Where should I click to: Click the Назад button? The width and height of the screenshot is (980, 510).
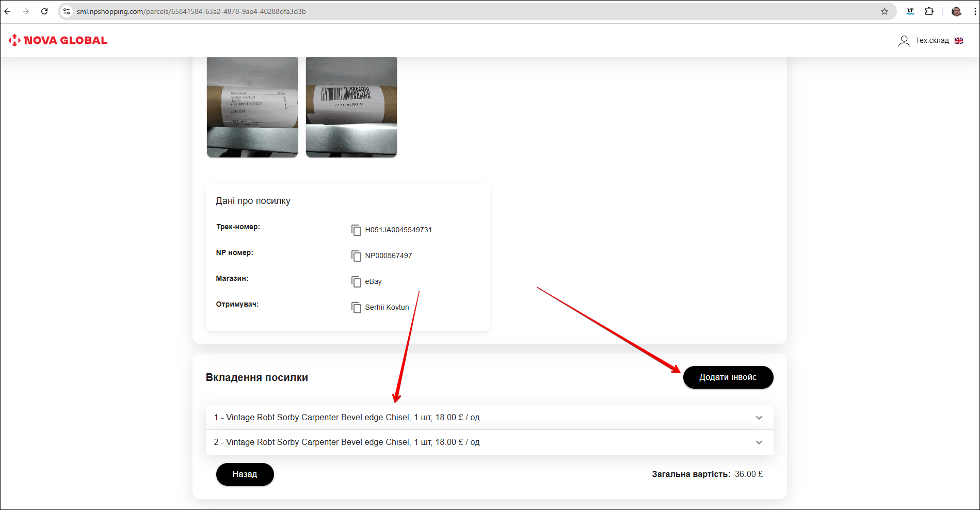[x=245, y=474]
